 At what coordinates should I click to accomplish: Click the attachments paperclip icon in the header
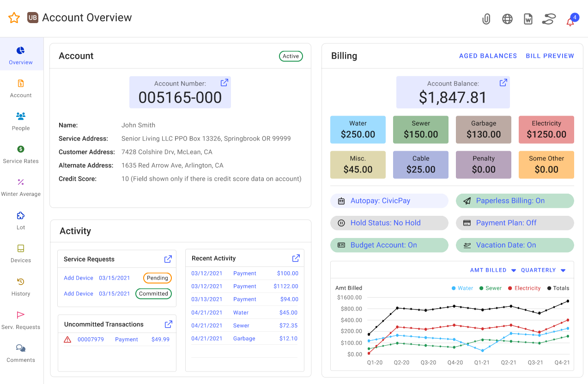tap(486, 19)
